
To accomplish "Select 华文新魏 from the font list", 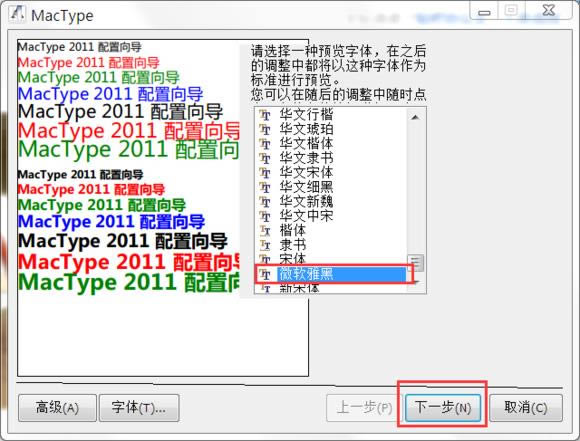I will tap(306, 202).
